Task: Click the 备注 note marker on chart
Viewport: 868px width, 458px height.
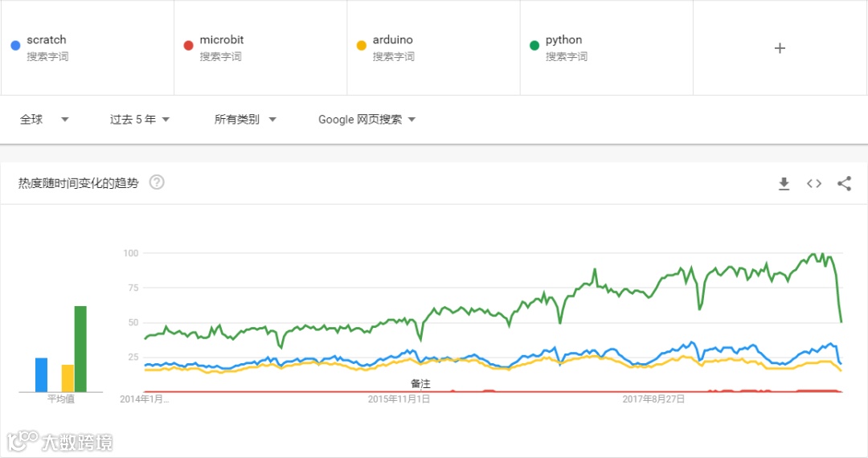Action: click(420, 383)
